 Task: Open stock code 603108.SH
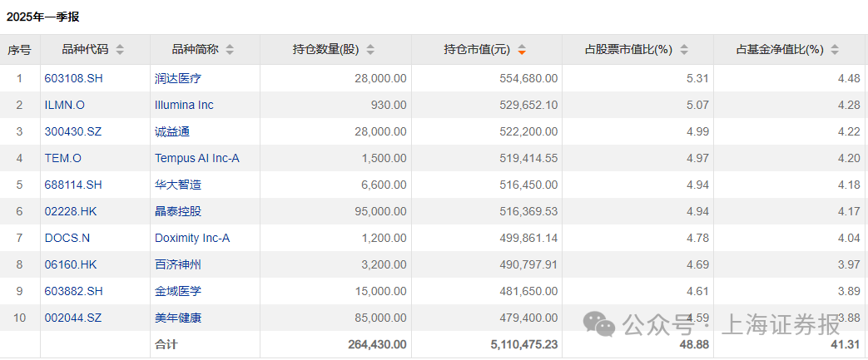pyautogui.click(x=73, y=78)
